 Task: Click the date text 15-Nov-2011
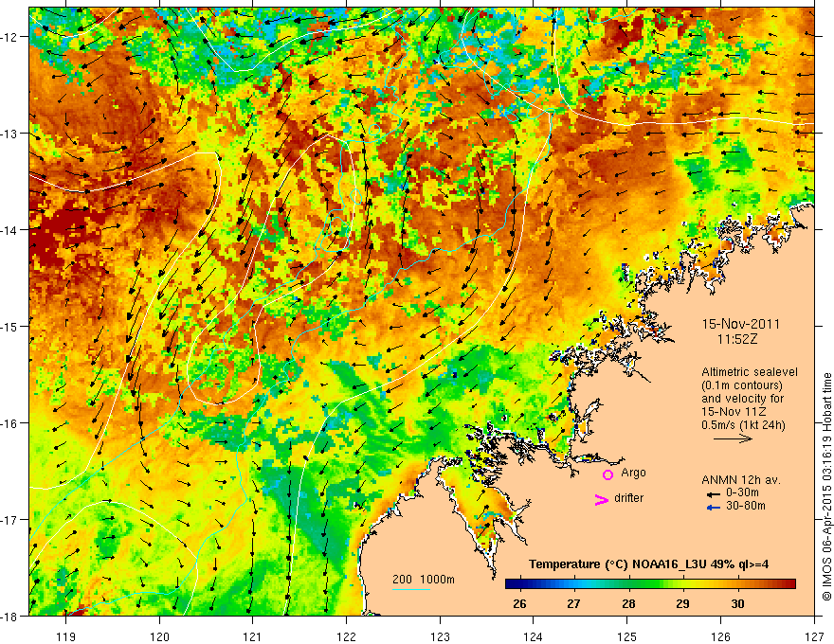pos(741,324)
